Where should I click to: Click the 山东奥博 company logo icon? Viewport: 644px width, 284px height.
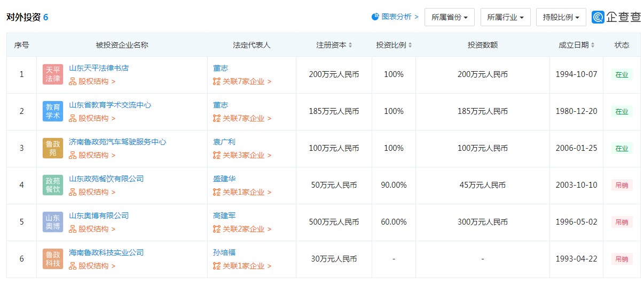(x=53, y=222)
